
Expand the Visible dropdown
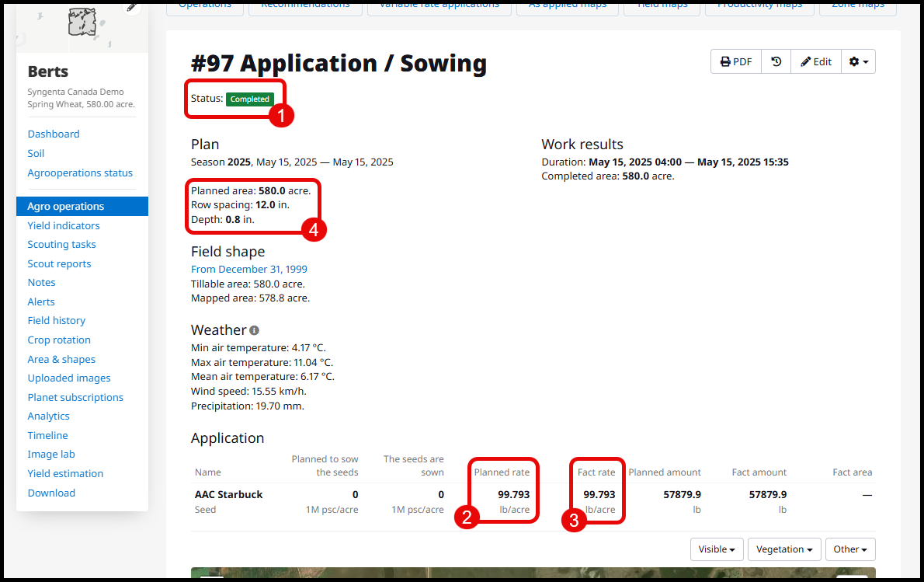pyautogui.click(x=717, y=549)
